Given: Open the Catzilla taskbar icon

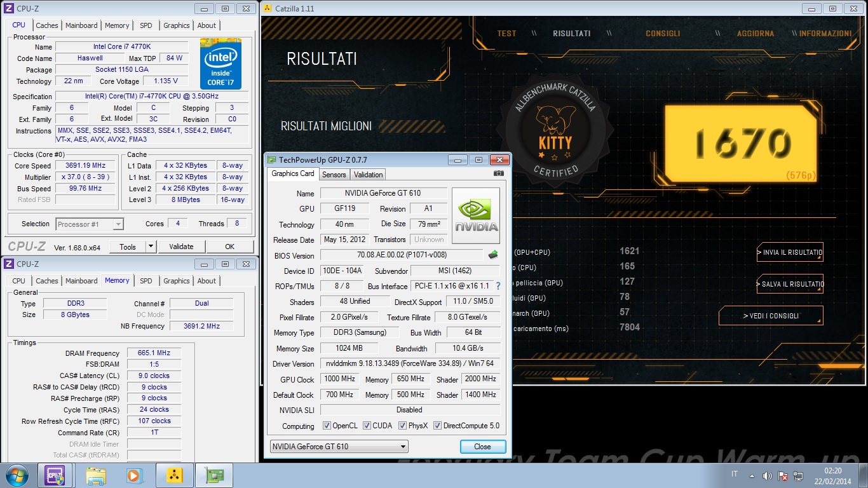Looking at the screenshot, I should [x=173, y=475].
